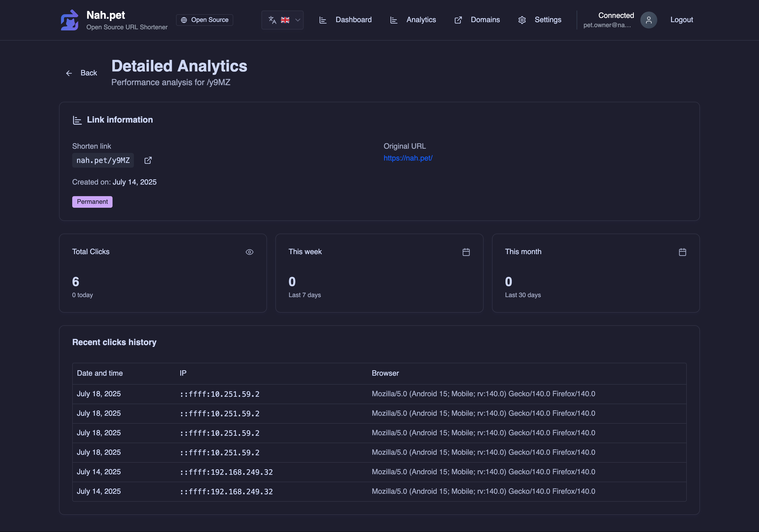Click the calendar icon on This month
The image size is (759, 532).
(682, 252)
